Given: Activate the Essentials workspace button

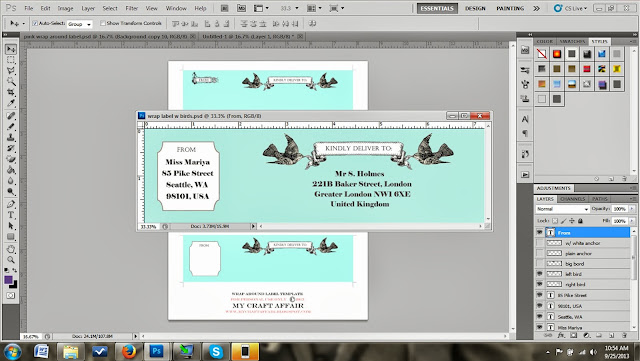Looking at the screenshot, I should pos(437,8).
